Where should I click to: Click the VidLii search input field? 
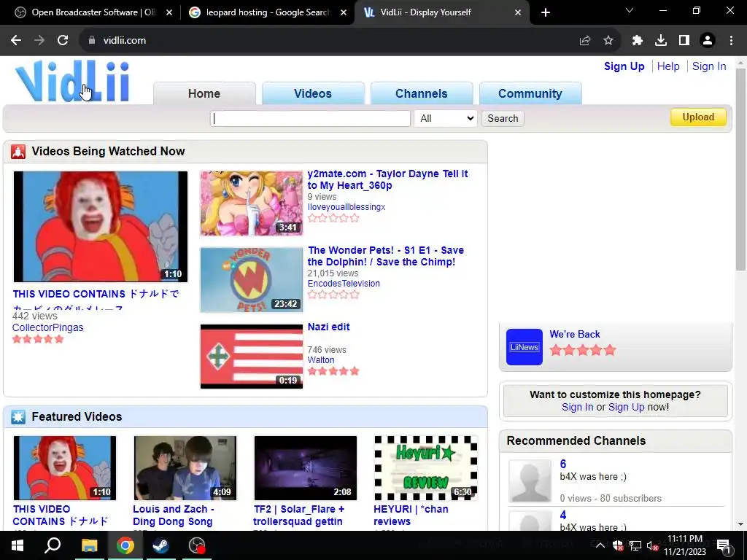[x=310, y=119]
